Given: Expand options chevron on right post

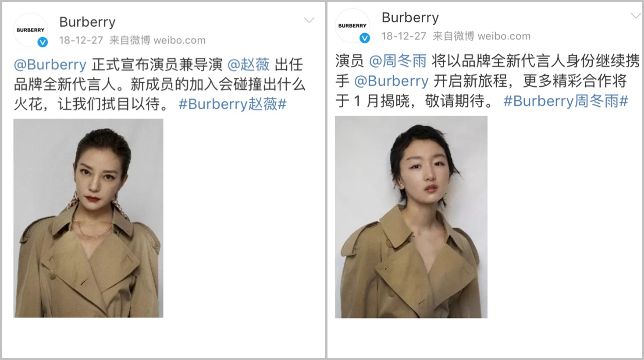Looking at the screenshot, I should click(636, 16).
